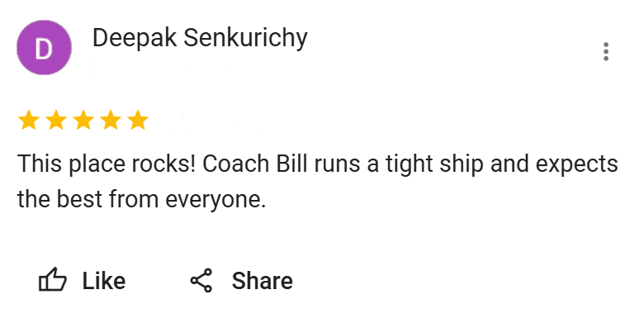Open Deepak Senkurichy's reviewer profile

(x=200, y=38)
